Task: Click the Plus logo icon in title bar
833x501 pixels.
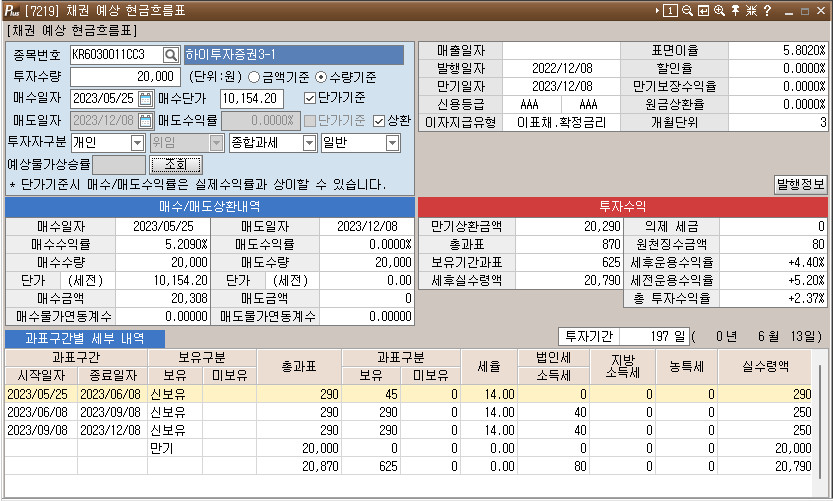Action: click(x=11, y=10)
